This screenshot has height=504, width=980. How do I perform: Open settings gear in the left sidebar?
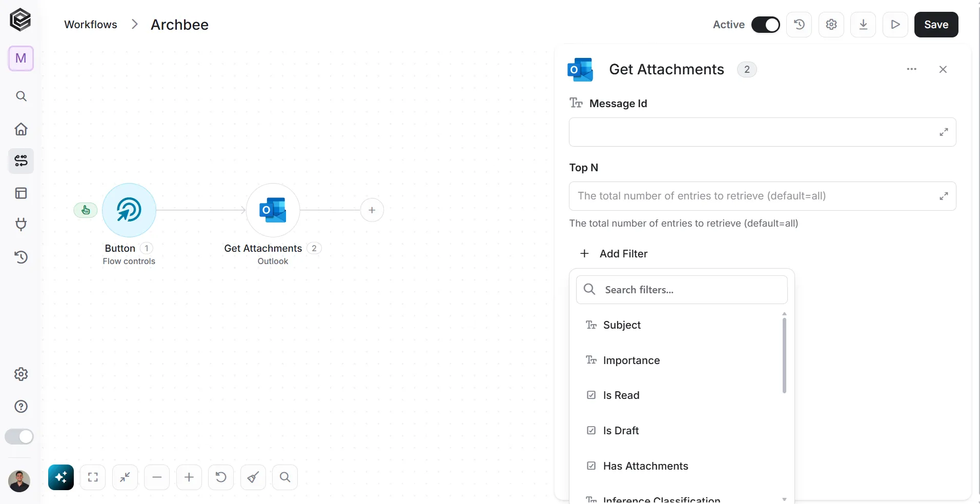click(21, 374)
